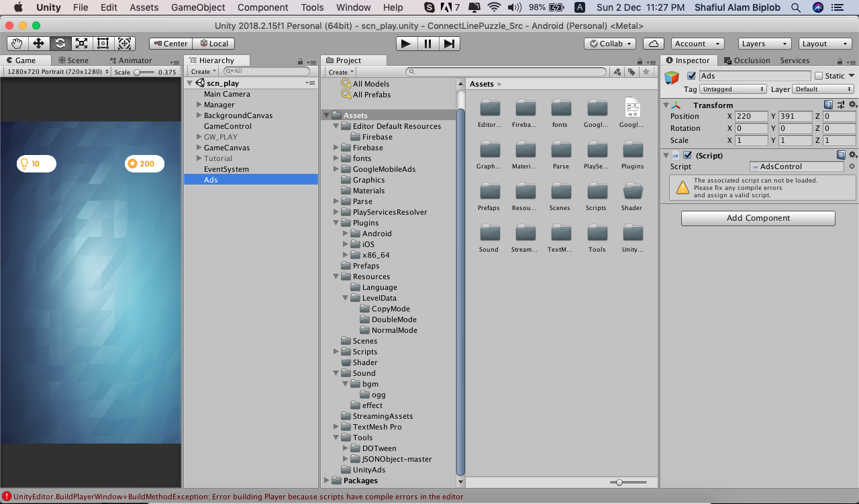Screen dimensions: 859x504
Task: Open the Collab dropdown
Action: pos(609,43)
